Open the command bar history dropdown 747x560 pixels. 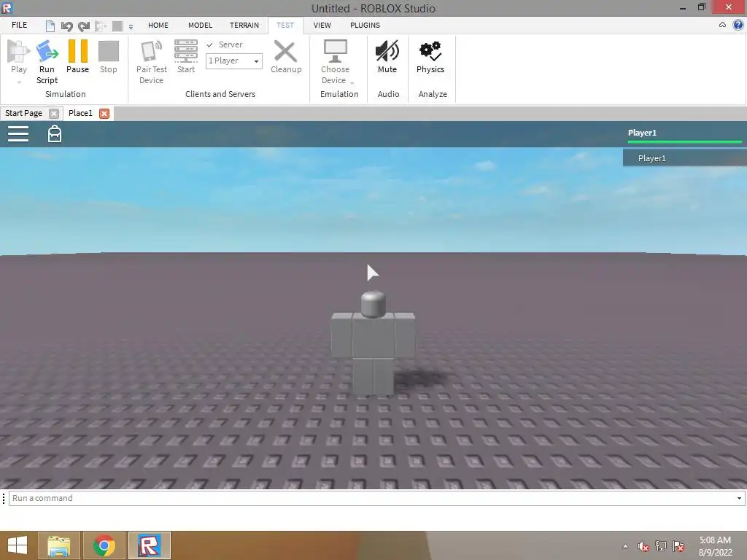click(x=739, y=498)
